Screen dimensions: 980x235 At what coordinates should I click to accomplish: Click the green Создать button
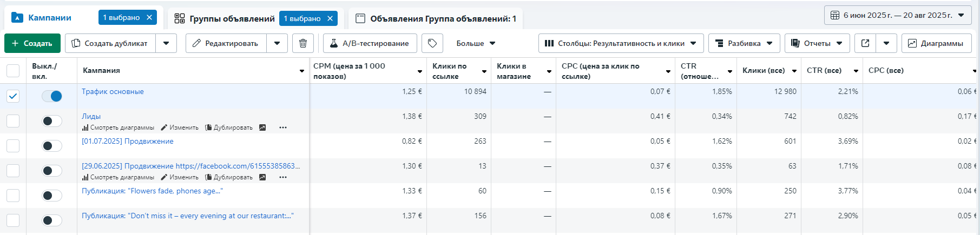[x=32, y=43]
